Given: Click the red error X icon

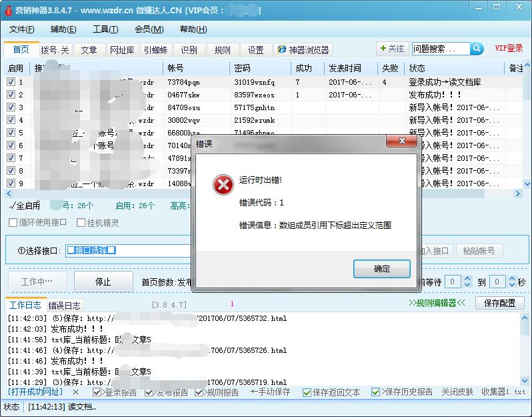Looking at the screenshot, I should pos(223,185).
